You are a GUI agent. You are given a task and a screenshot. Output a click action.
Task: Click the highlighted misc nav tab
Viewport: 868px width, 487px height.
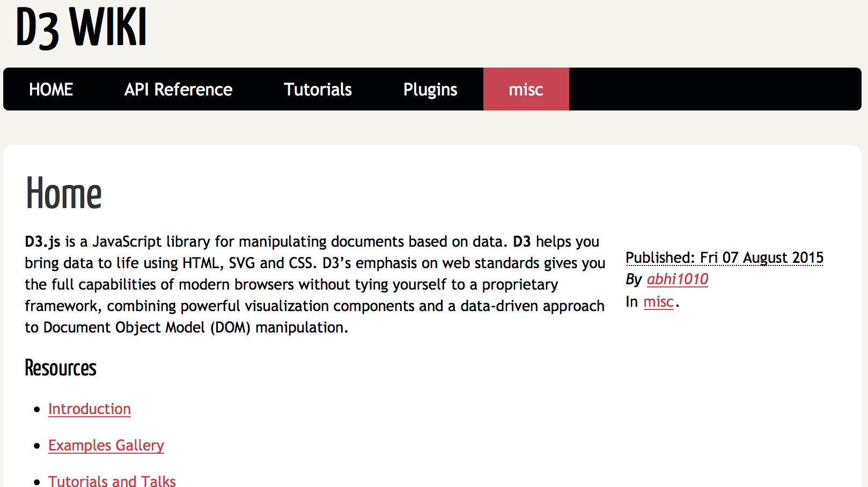(526, 89)
